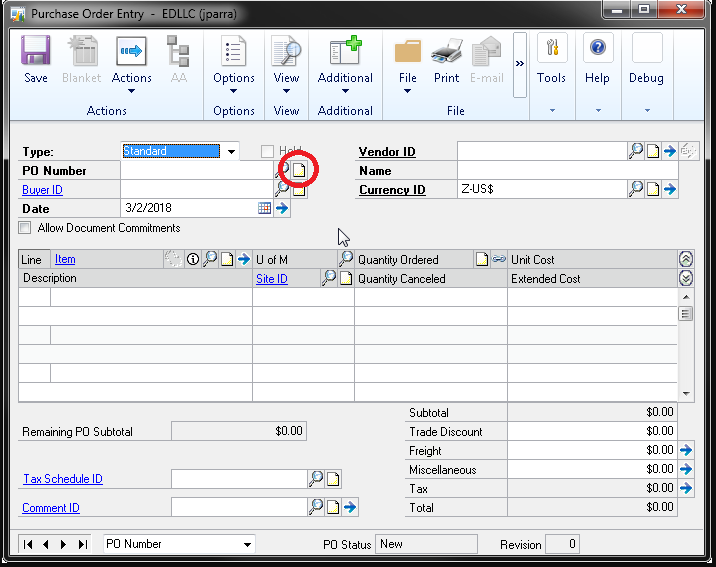The image size is (716, 567).
Task: Go to previous record button
Action: (45, 544)
